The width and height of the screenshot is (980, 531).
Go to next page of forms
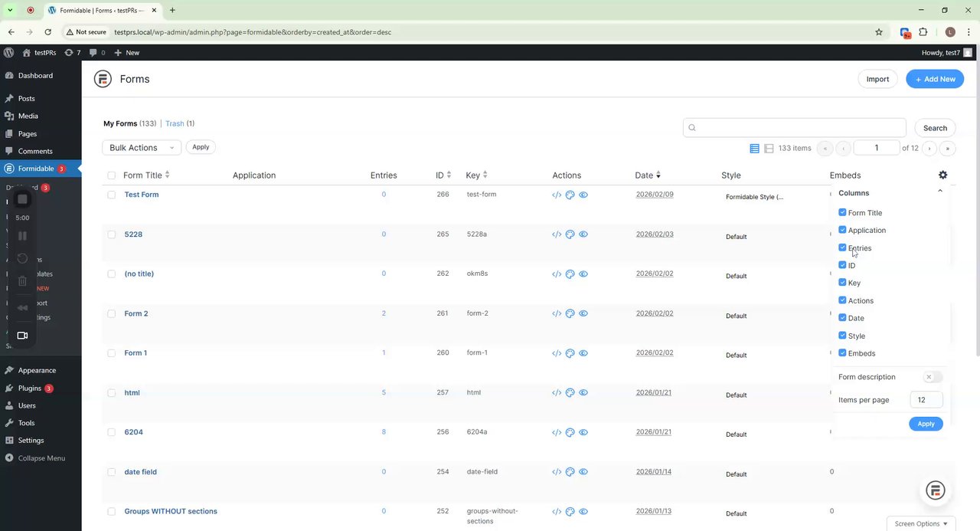coord(929,149)
